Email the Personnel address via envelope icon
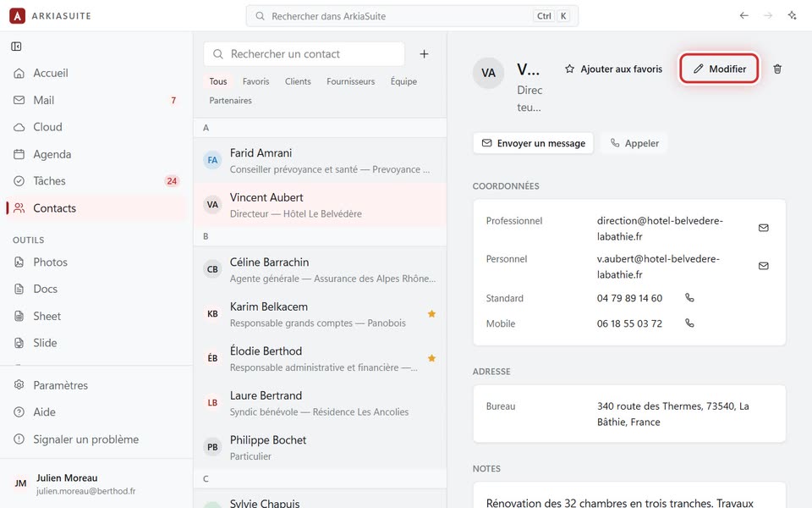The image size is (812, 508). click(x=763, y=266)
